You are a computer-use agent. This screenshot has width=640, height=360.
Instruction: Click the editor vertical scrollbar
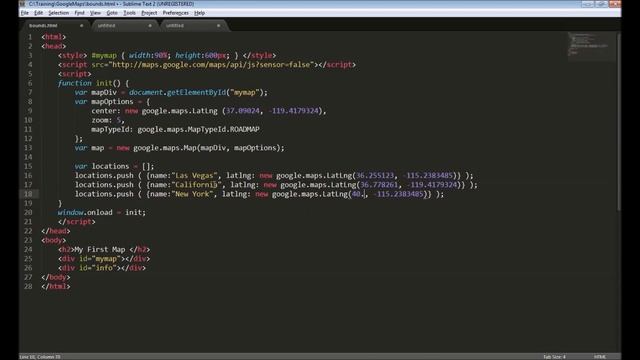click(618, 122)
